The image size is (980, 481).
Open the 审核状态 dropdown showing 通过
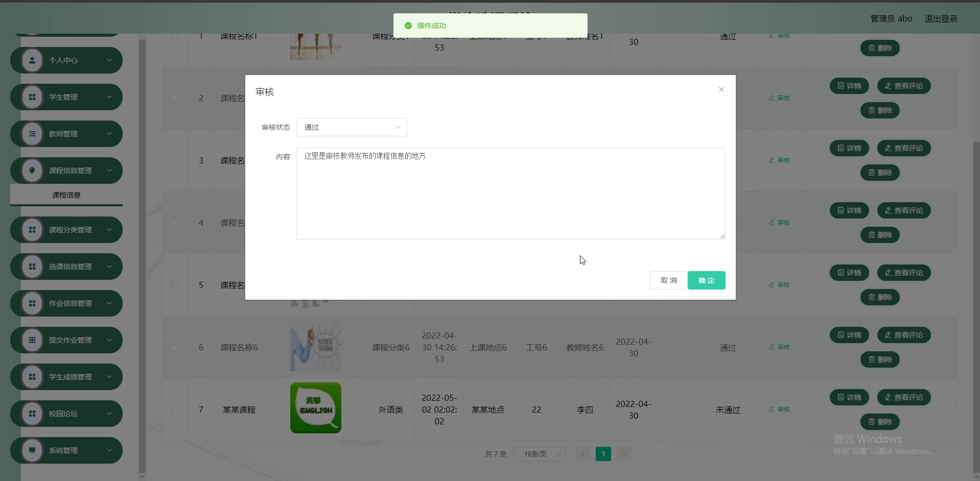pyautogui.click(x=352, y=127)
